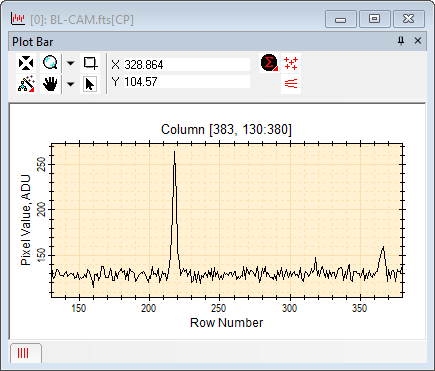
Task: Select the rectangle region crop tool
Action: (90, 63)
